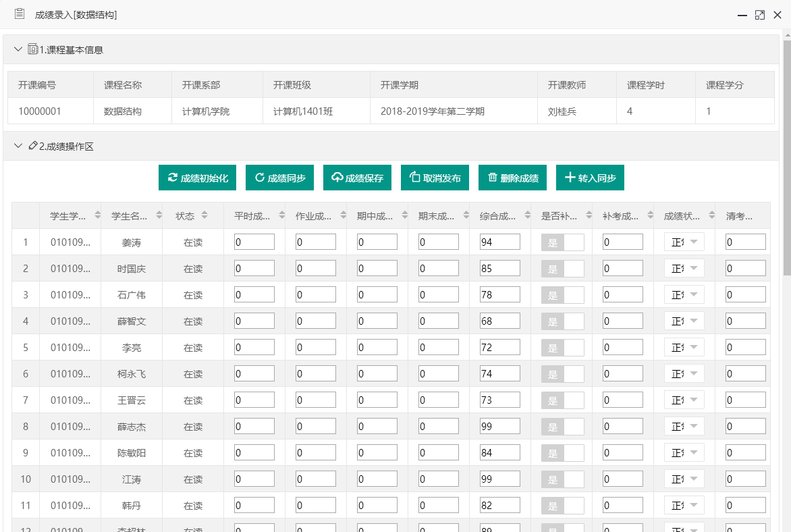
Task: Sort by 作业成绩 column arrows
Action: [x=343, y=215]
